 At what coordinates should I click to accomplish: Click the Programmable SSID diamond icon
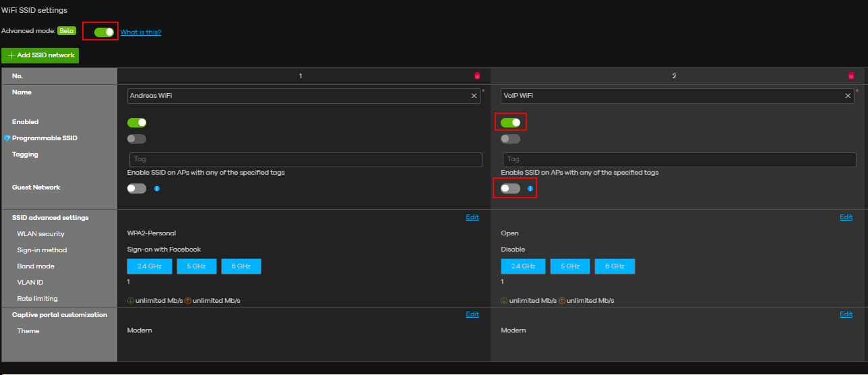[7, 138]
